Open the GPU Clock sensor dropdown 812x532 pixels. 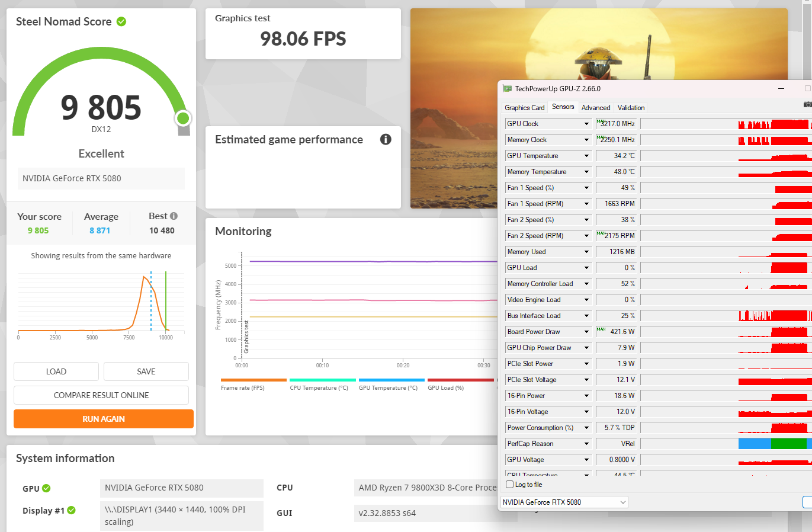coord(586,124)
